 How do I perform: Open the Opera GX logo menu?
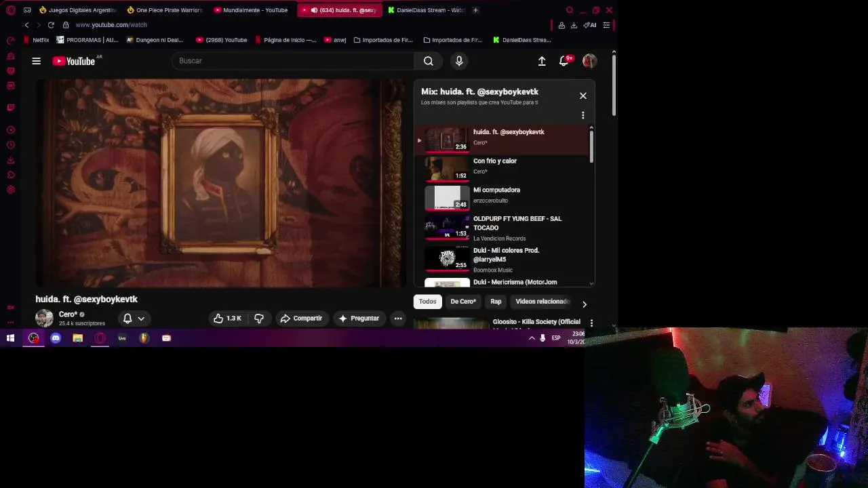point(10,10)
